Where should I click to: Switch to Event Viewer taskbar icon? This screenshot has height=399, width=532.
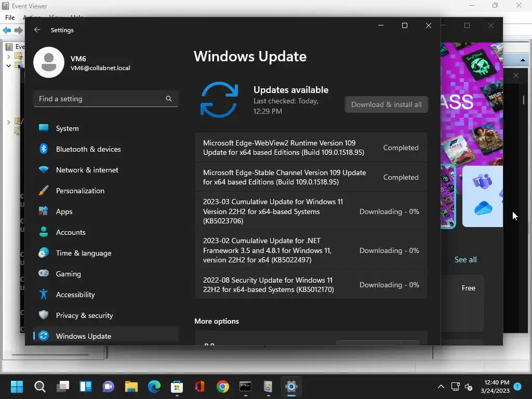[268, 387]
